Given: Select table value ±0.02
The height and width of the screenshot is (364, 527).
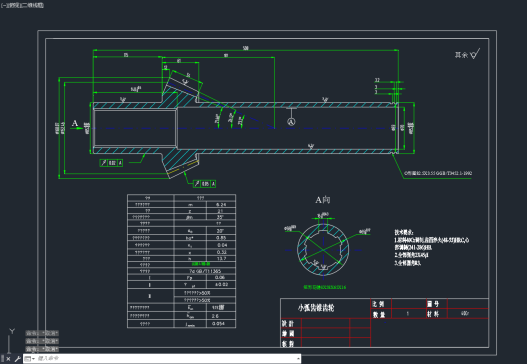Looking at the screenshot, I should click(x=221, y=284).
